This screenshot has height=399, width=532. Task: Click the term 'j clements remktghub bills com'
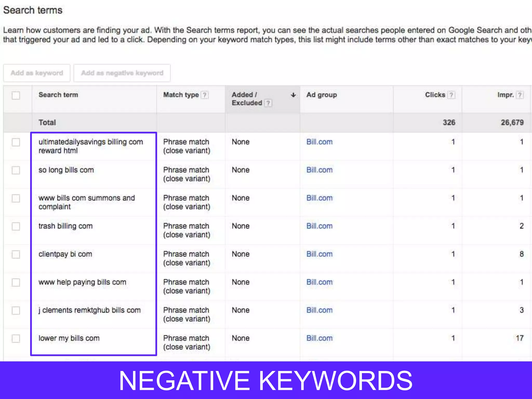(90, 310)
